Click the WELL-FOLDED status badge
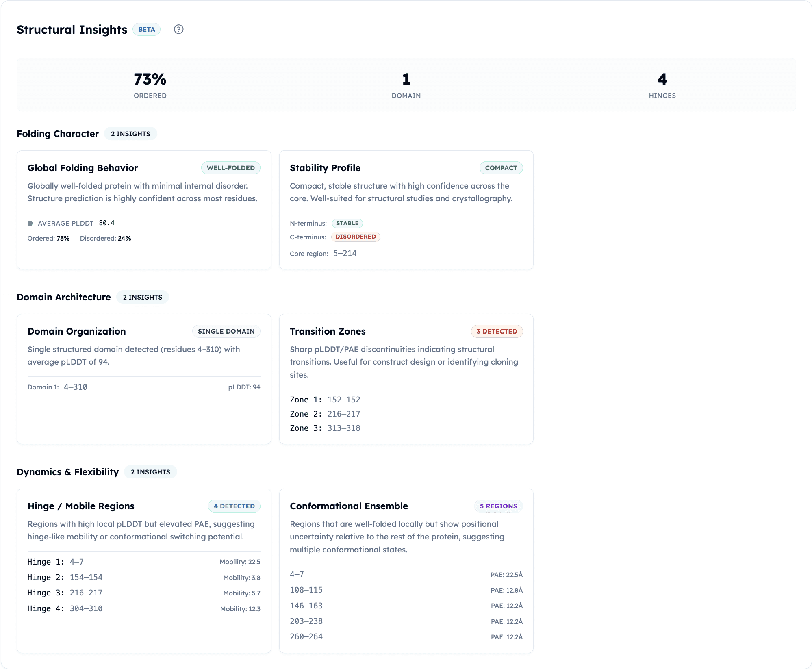This screenshot has height=669, width=812. click(230, 168)
